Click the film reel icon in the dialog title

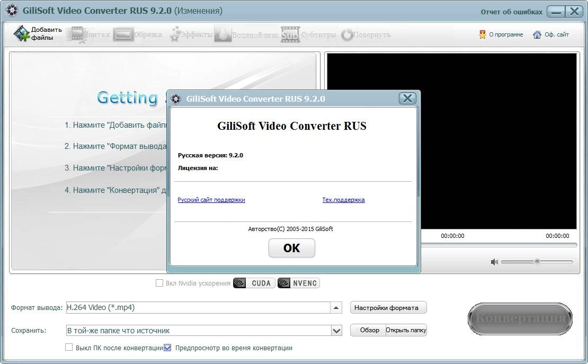coord(175,99)
